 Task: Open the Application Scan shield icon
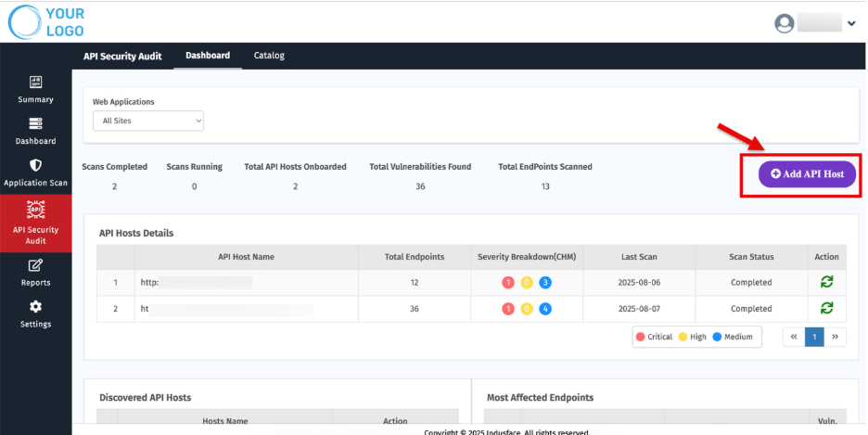[x=35, y=165]
